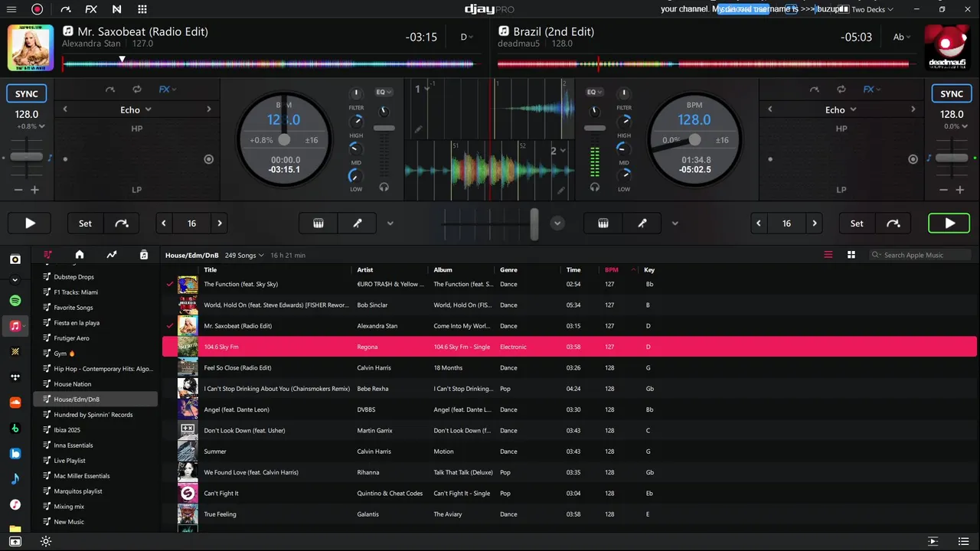Select the House Nation playlist
980x551 pixels.
73,384
